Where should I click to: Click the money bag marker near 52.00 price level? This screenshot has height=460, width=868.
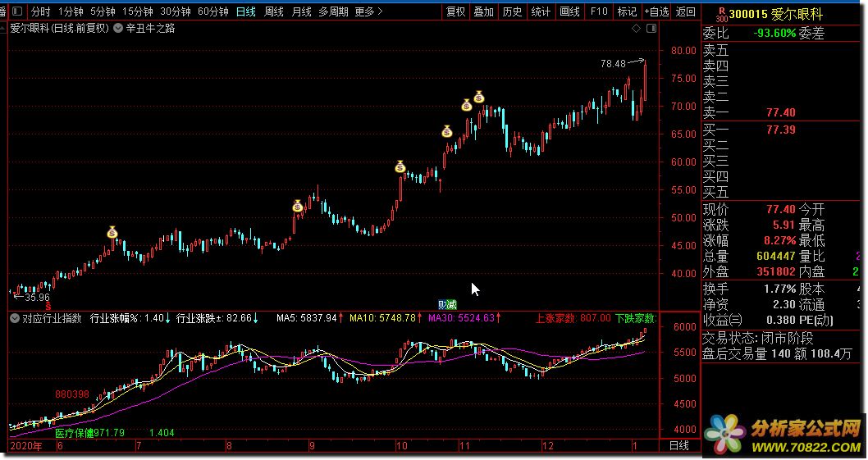pyautogui.click(x=298, y=206)
